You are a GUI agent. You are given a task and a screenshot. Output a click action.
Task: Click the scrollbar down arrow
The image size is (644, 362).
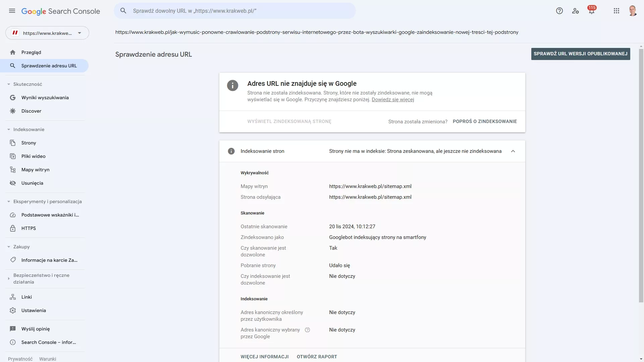click(x=641, y=359)
